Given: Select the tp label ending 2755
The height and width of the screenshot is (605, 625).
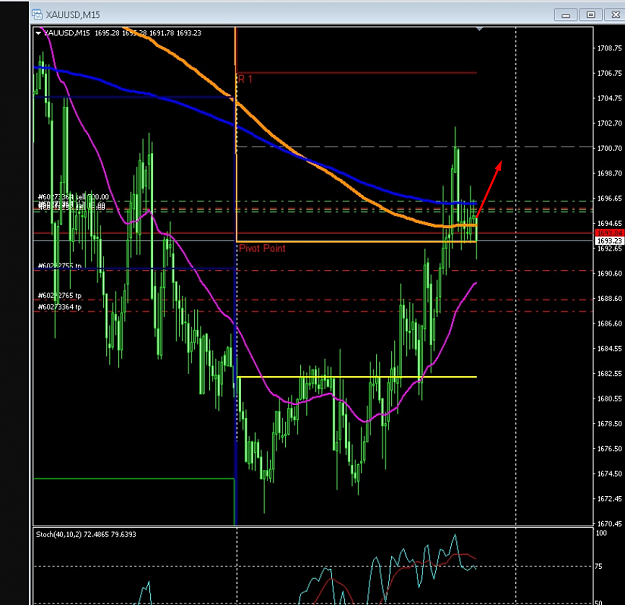Looking at the screenshot, I should pos(60,266).
